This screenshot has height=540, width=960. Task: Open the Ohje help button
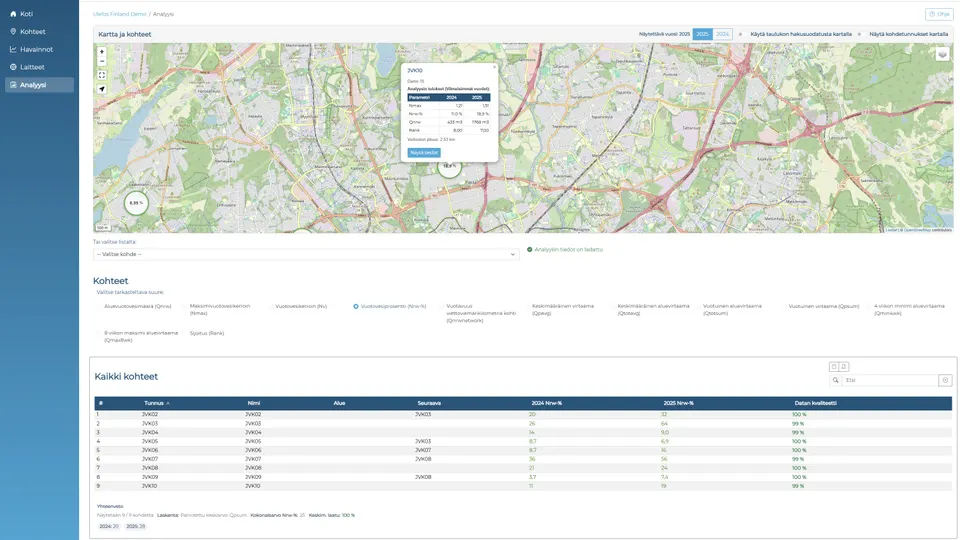point(939,13)
